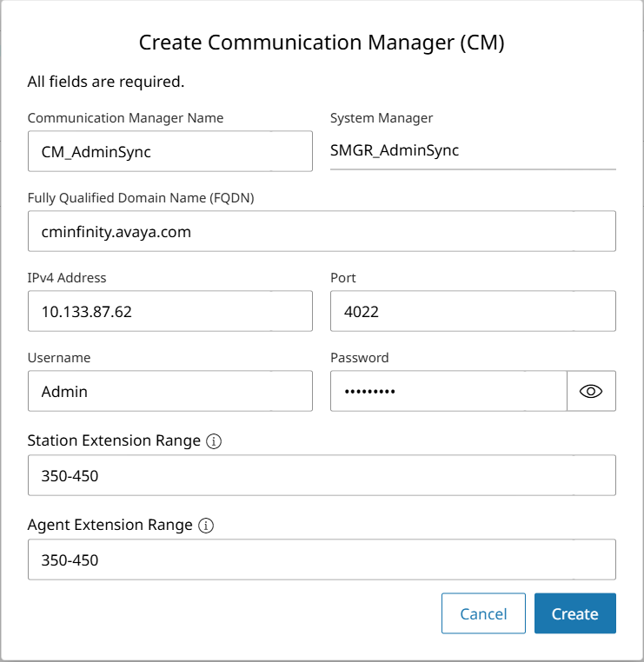Click the Create button
Viewport: 644px width, 662px height.
click(x=574, y=613)
